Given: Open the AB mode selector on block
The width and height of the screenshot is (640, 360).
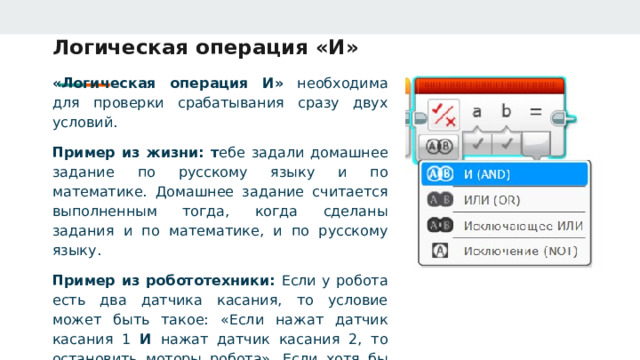Looking at the screenshot, I should tap(439, 146).
